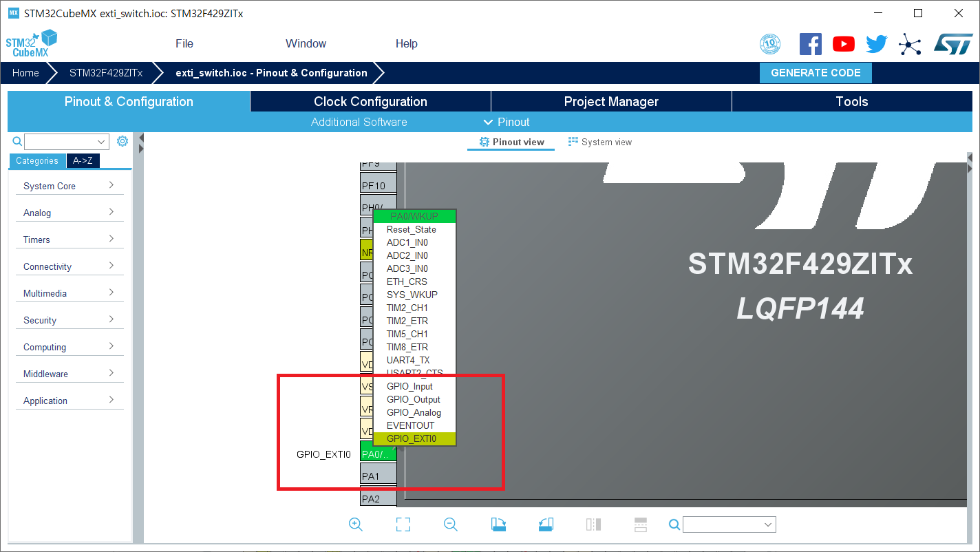Go to Home breadcrumb
Viewport: 980px width, 552px height.
25,73
